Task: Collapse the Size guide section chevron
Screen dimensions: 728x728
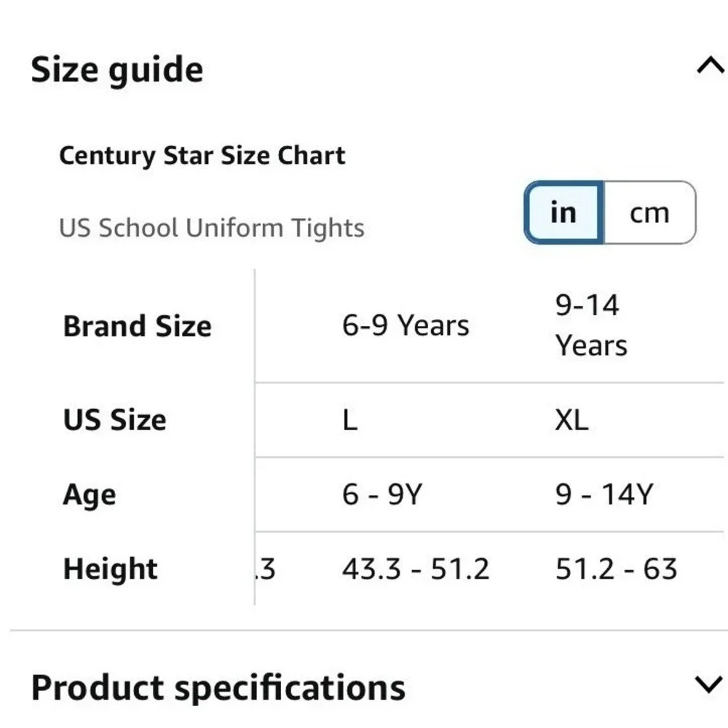Action: click(711, 65)
